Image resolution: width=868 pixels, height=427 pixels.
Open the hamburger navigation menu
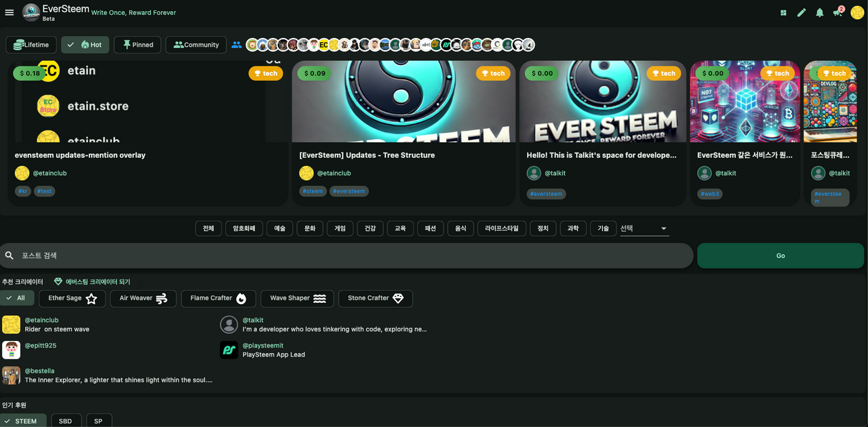coord(9,12)
